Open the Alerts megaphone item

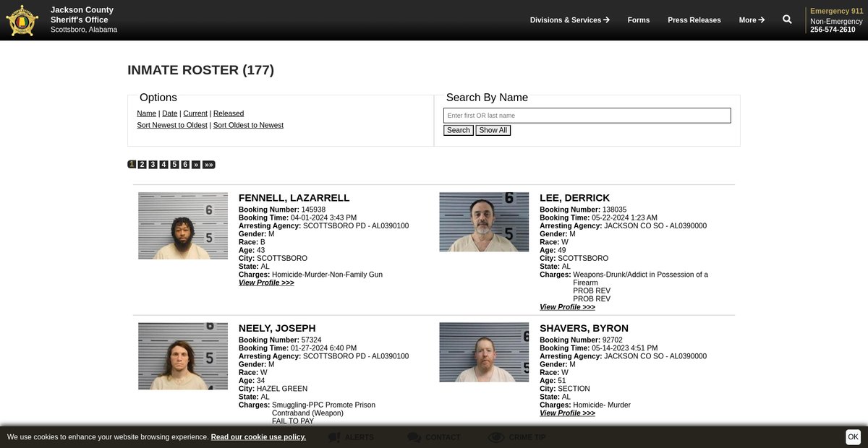351,437
